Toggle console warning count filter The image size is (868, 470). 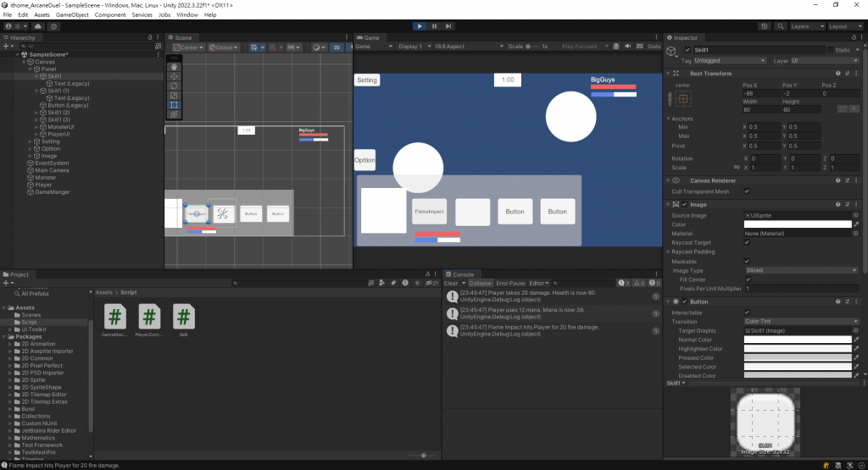[639, 283]
